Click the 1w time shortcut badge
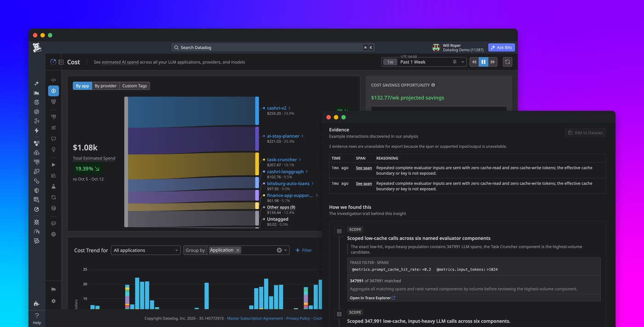Screen dimensions: 644x327 390,62
